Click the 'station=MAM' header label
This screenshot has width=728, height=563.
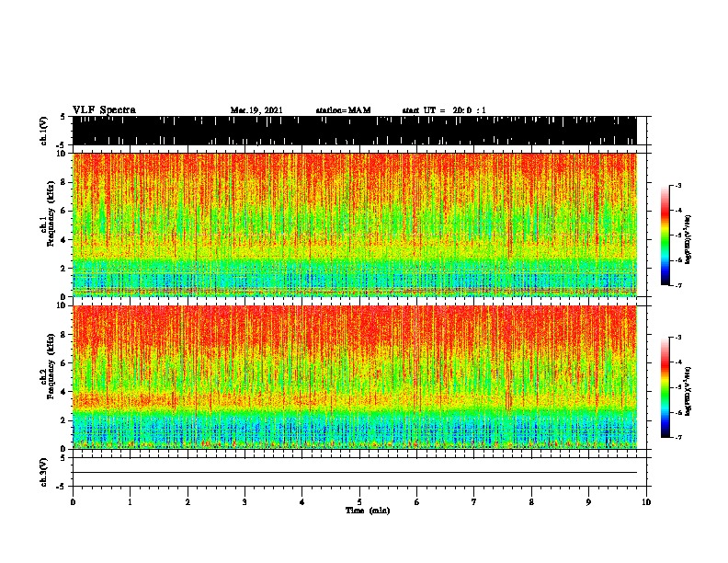[x=344, y=110]
